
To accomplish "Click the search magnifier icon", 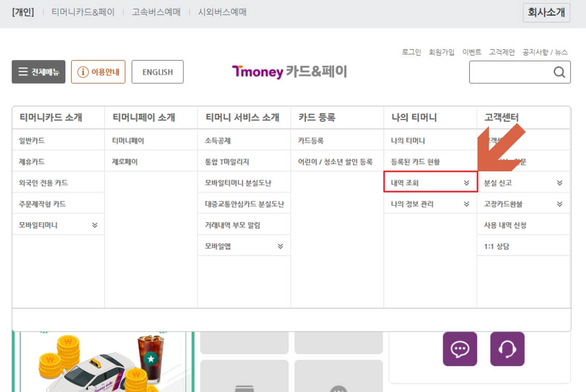I will tap(559, 72).
